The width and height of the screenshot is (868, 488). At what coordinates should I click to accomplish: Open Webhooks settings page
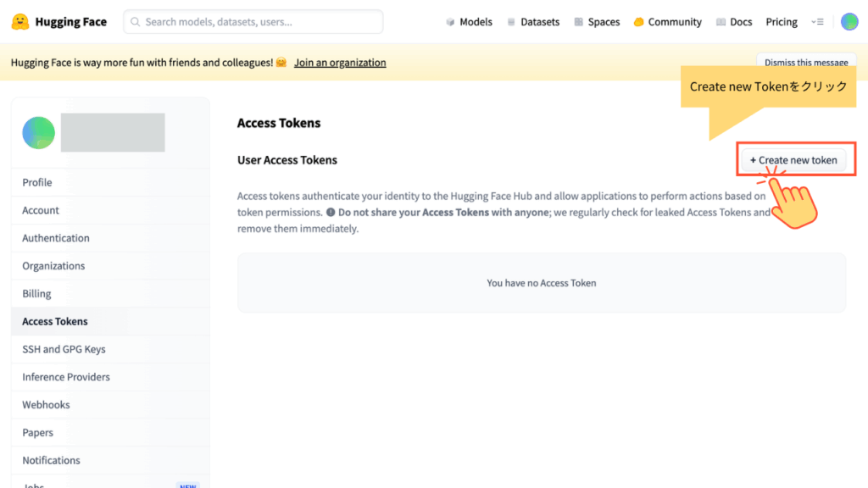point(46,405)
